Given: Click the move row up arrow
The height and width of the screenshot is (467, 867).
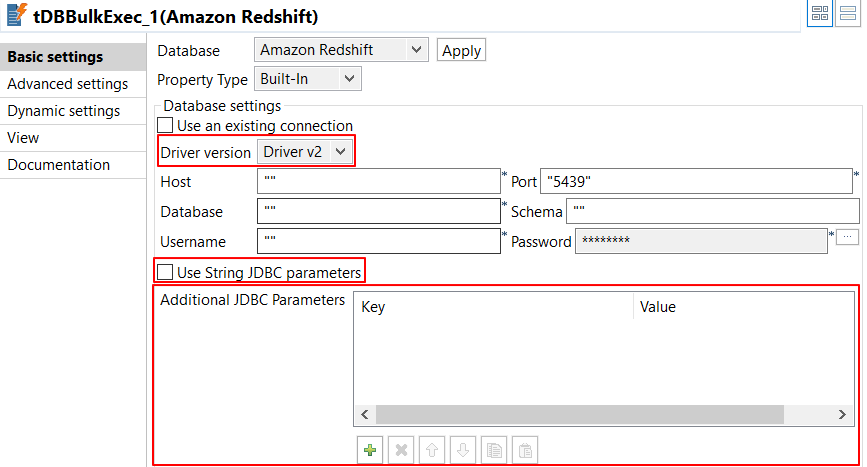Looking at the screenshot, I should (x=433, y=450).
